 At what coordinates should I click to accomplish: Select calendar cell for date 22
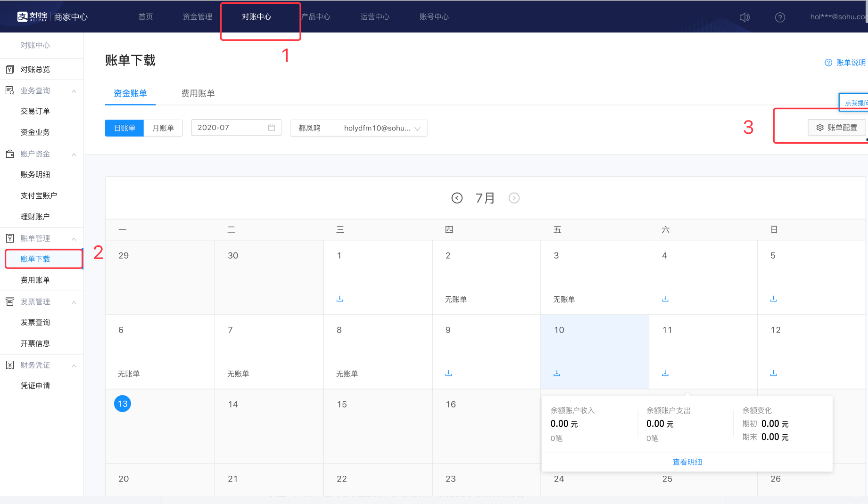point(378,480)
